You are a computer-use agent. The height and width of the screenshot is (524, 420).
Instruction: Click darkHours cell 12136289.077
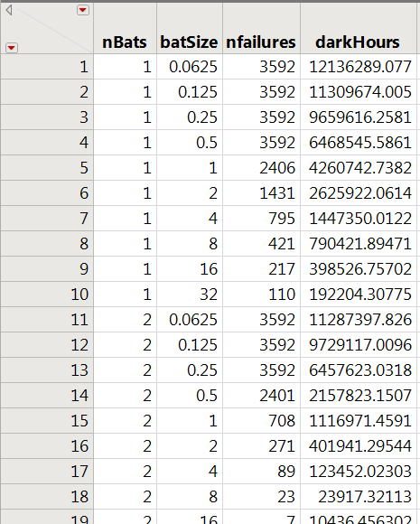click(x=359, y=67)
